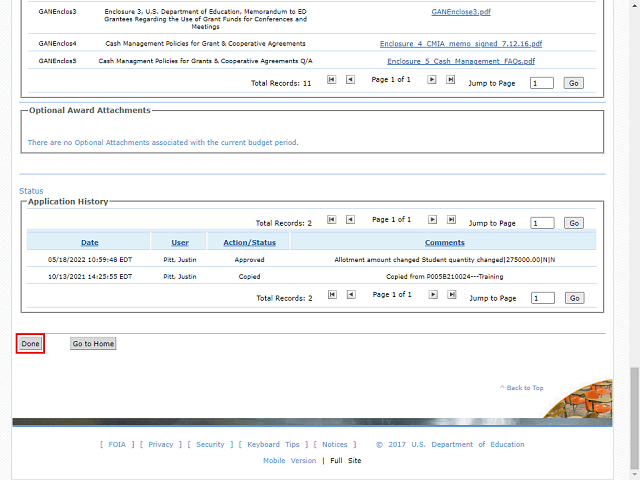Click Go button beside Total Records: 11
This screenshot has width=640, height=480.
pos(573,83)
